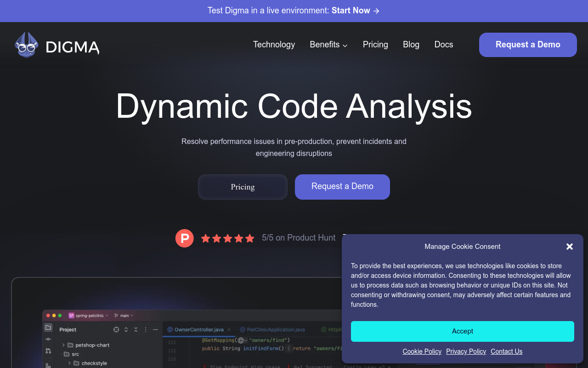Open the spring-petclinic project dropdown
The image size is (588, 368).
[89, 316]
